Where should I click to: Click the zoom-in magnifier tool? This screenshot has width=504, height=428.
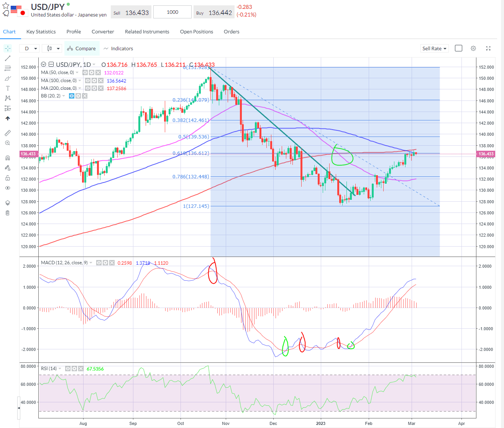click(8, 143)
